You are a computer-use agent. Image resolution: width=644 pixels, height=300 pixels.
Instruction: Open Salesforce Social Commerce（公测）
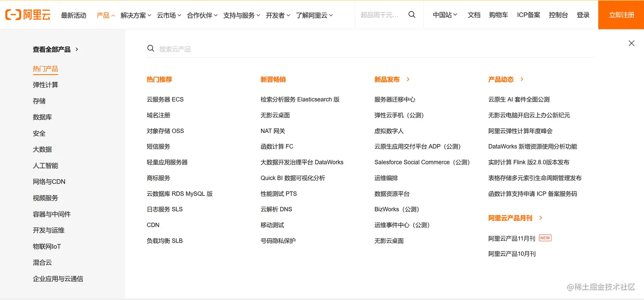coord(422,162)
